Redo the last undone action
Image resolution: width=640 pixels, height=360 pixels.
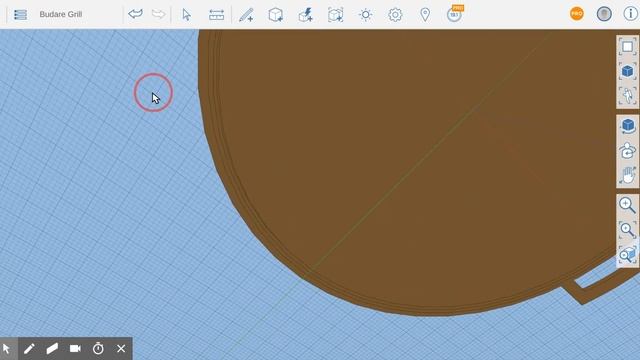(x=158, y=14)
